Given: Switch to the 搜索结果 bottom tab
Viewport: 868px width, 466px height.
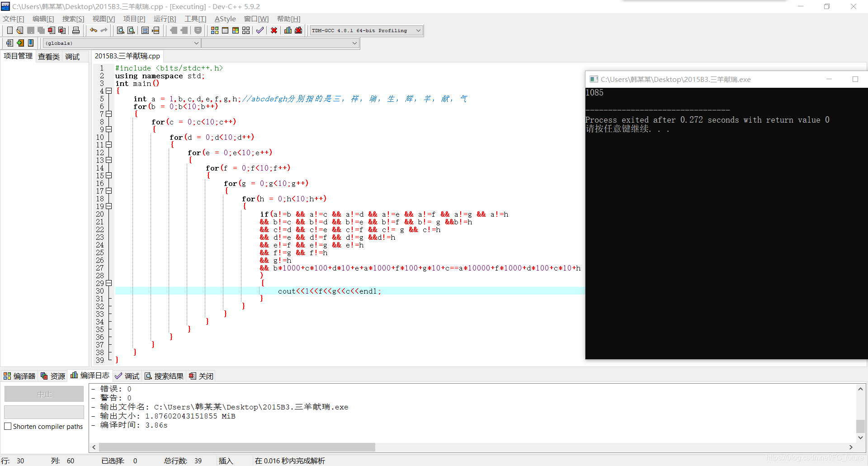Looking at the screenshot, I should [x=164, y=376].
